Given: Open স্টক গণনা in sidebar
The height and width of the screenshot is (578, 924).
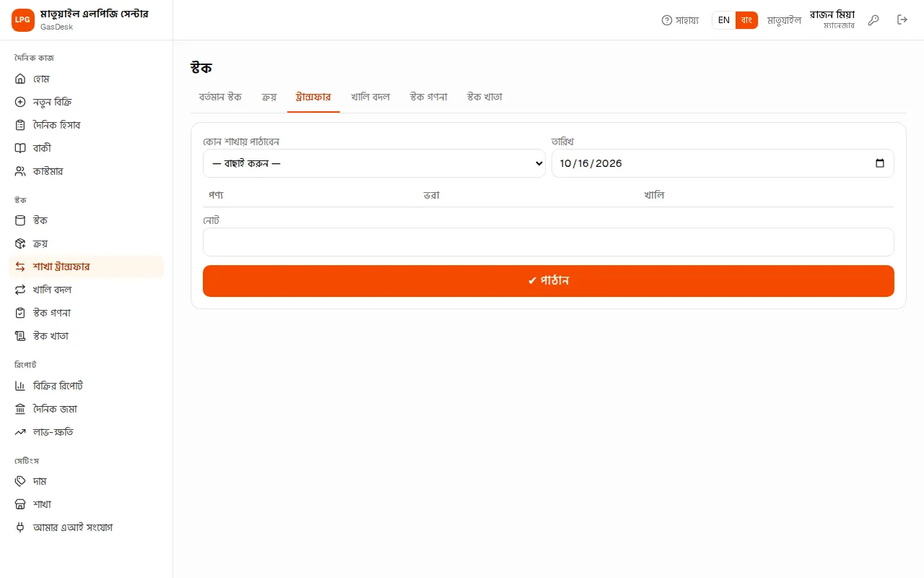Looking at the screenshot, I should pos(87,313).
